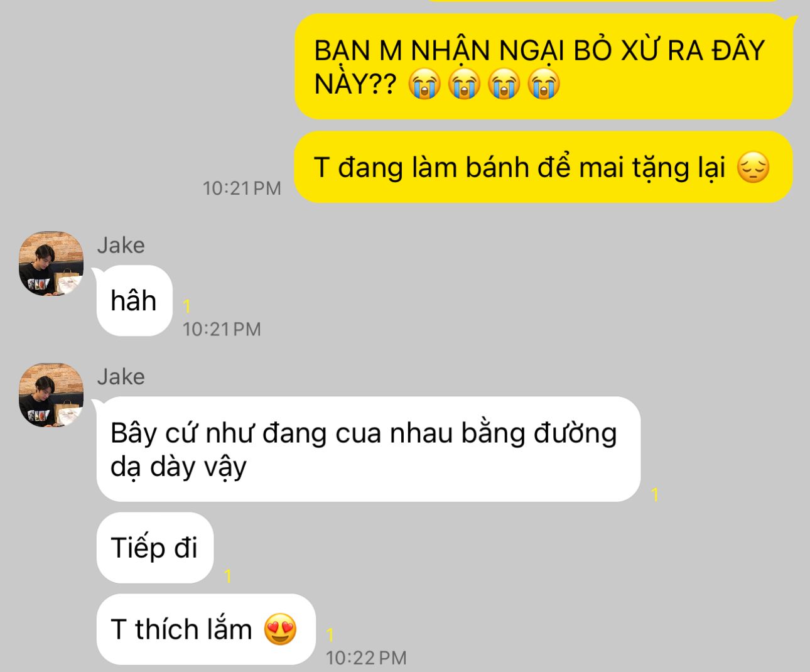Screen dimensions: 810x672
Task: Tap the last crying emoji in the yellow message
Action: 544,84
